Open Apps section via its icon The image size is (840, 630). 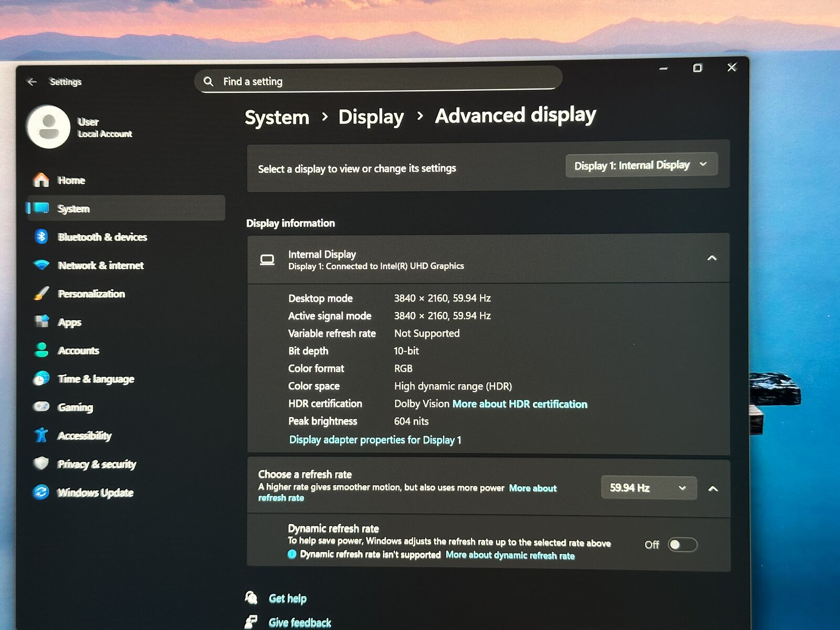click(41, 321)
